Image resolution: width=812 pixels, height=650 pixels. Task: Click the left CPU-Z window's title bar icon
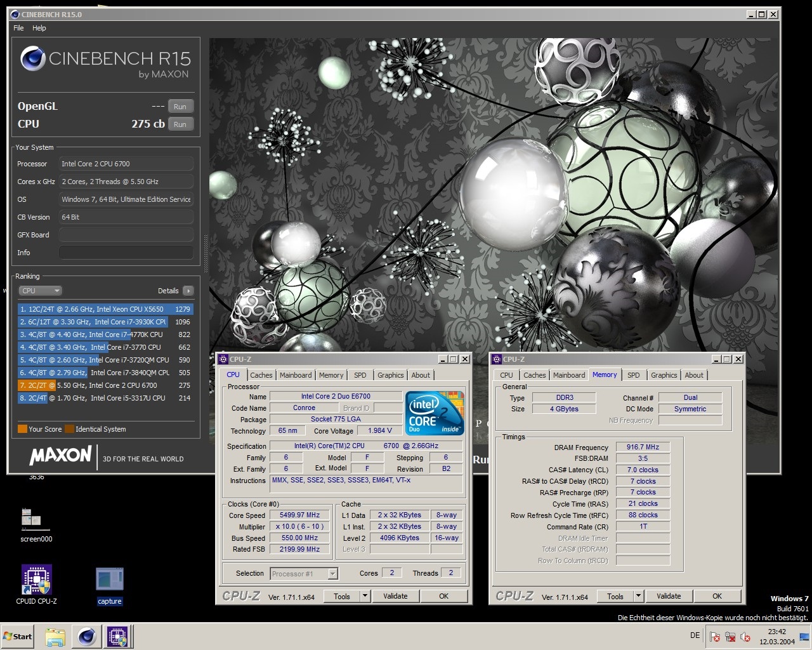click(223, 359)
